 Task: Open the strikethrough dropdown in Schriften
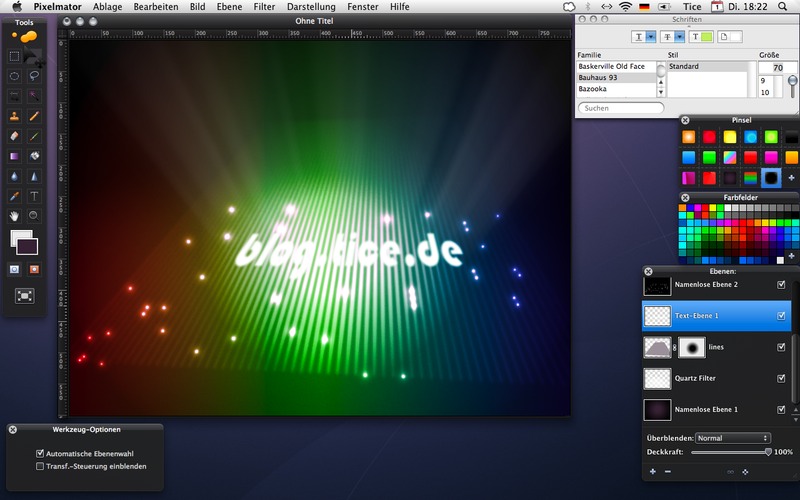click(x=679, y=37)
